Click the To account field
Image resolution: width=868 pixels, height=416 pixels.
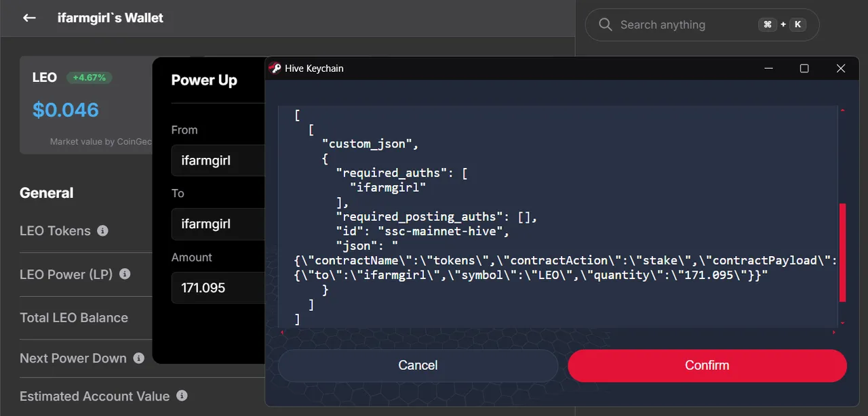pos(218,224)
